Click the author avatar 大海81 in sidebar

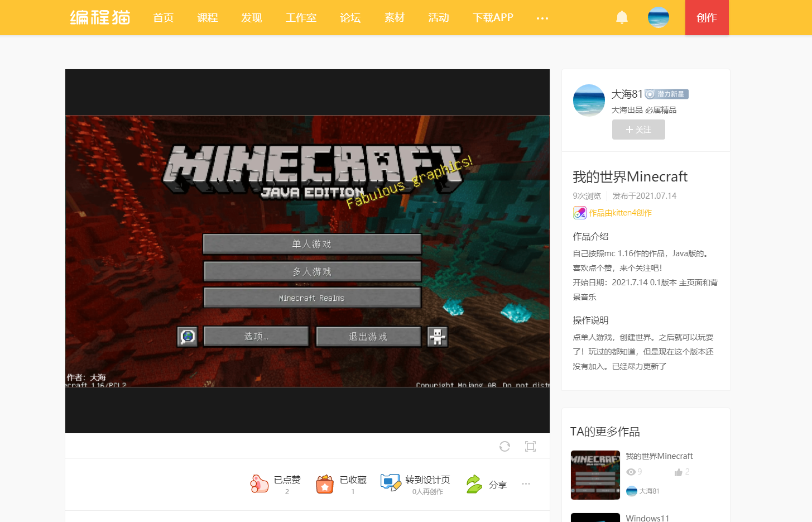point(589,100)
